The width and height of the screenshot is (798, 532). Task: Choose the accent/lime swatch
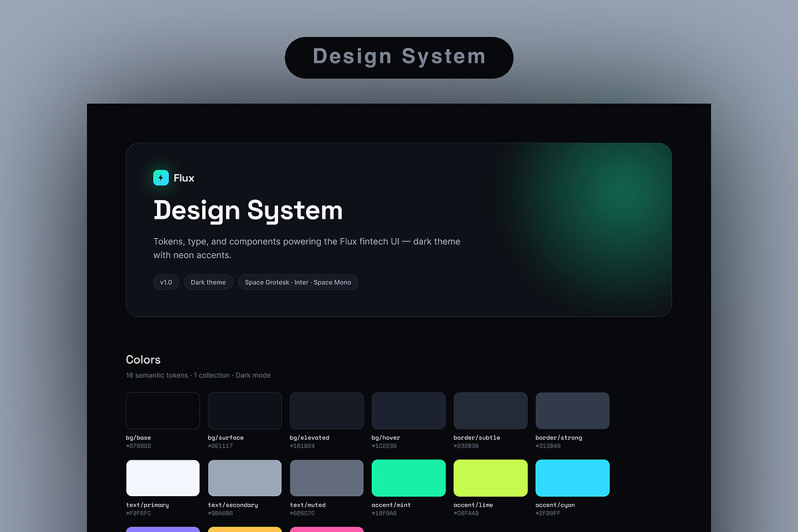tap(491, 477)
